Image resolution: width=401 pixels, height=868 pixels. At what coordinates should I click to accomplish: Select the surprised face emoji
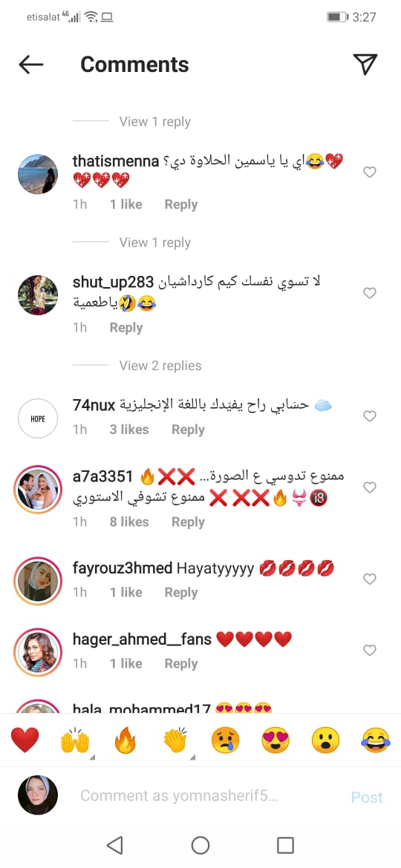(325, 740)
